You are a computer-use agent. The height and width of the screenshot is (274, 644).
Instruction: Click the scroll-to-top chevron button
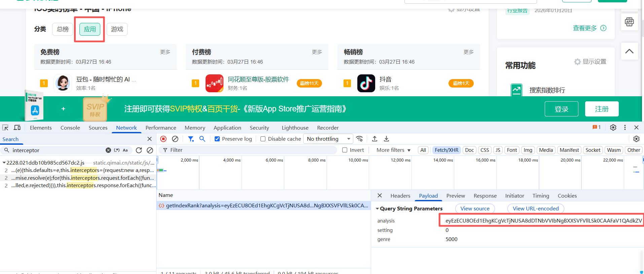pyautogui.click(x=629, y=51)
